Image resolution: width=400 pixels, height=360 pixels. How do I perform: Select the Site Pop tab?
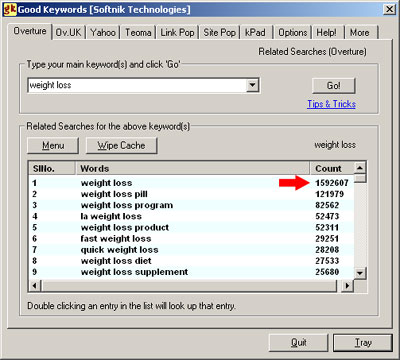pos(220,33)
